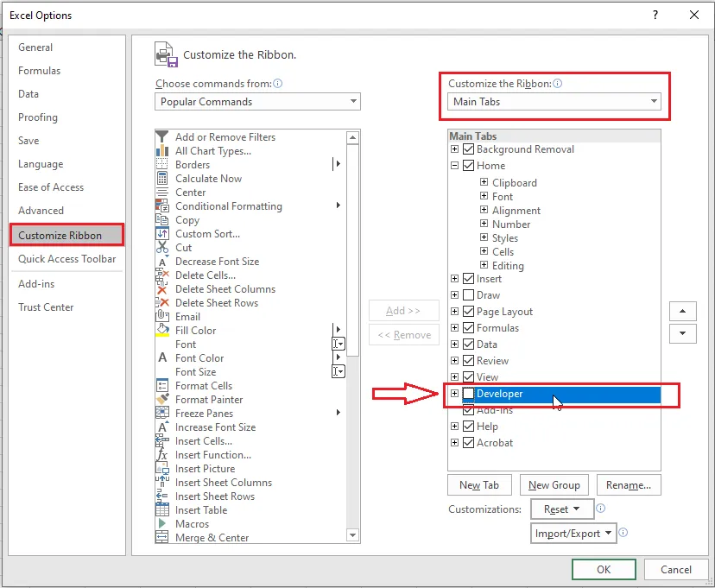Switch to Quick Access Toolbar options
Image resolution: width=715 pixels, height=588 pixels.
(67, 259)
